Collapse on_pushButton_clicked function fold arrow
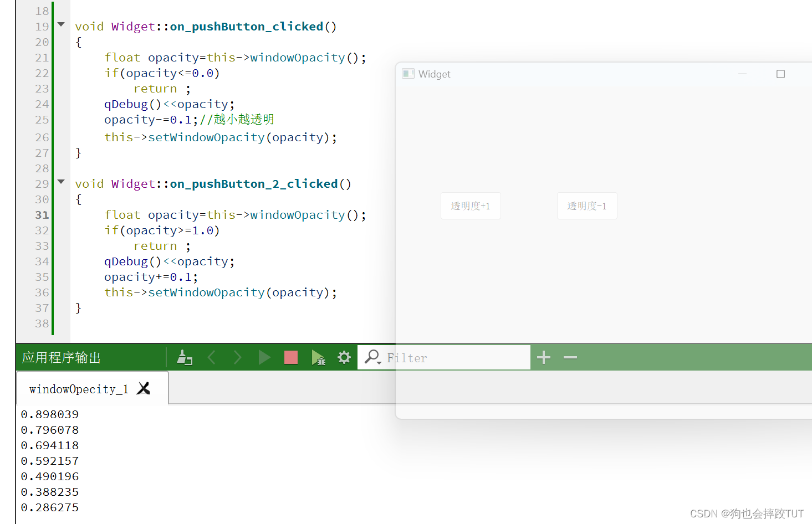 pos(61,24)
